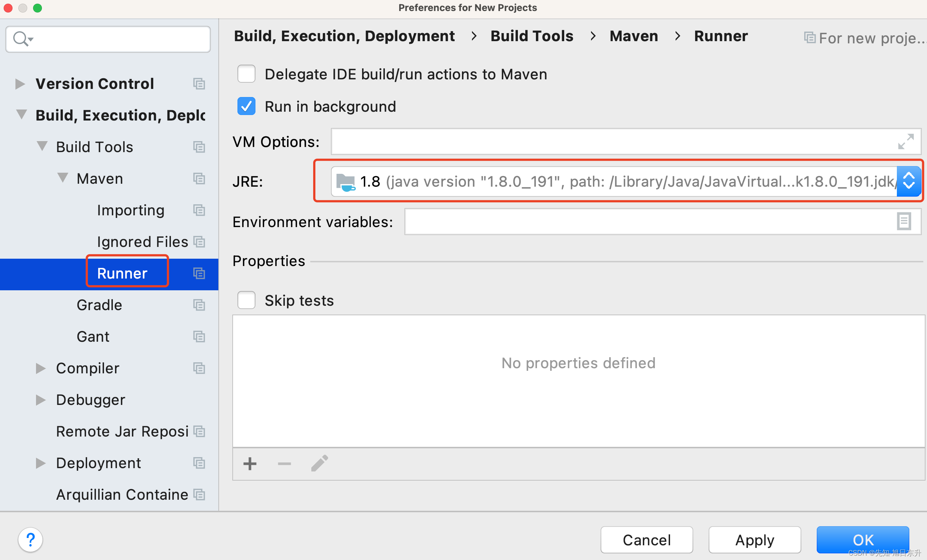927x560 pixels.
Task: Expand the Debugger tree node
Action: tap(41, 399)
